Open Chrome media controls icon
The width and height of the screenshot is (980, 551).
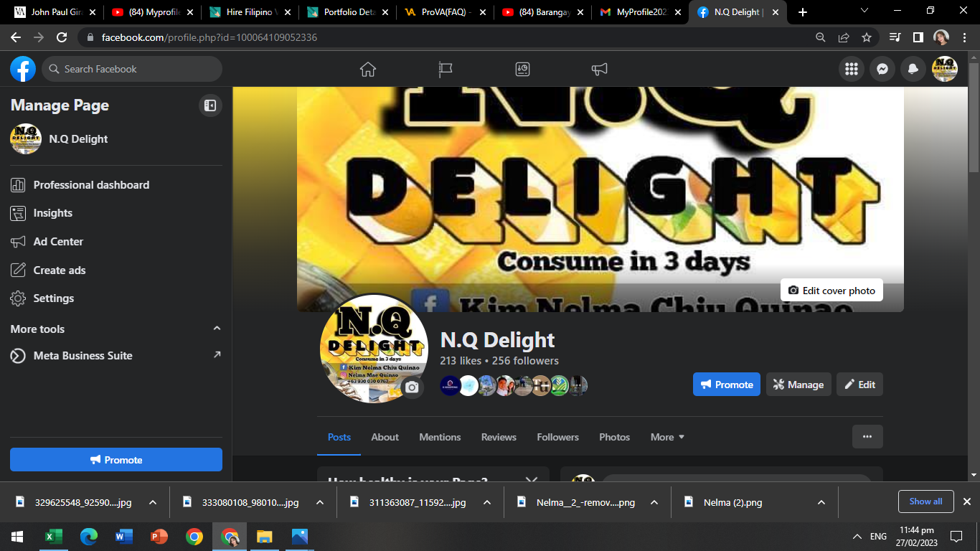pyautogui.click(x=895, y=37)
